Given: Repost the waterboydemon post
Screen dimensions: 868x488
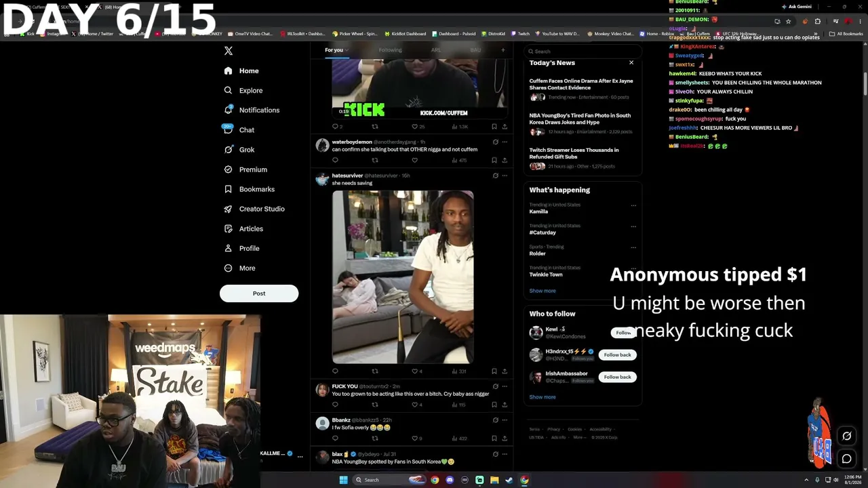Looking at the screenshot, I should (x=374, y=161).
